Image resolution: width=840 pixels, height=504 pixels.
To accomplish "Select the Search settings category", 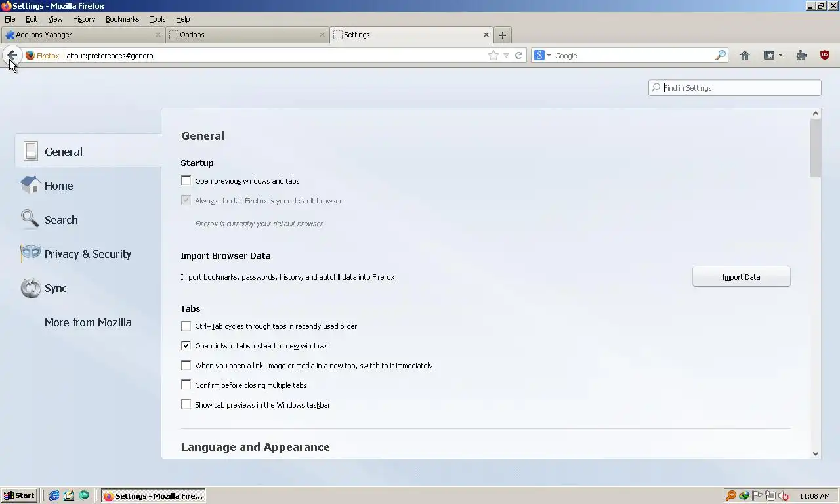I will click(x=88, y=219).
